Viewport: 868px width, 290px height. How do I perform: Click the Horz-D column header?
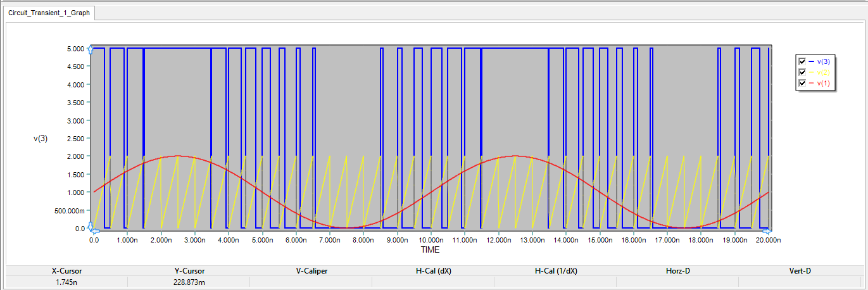point(677,271)
